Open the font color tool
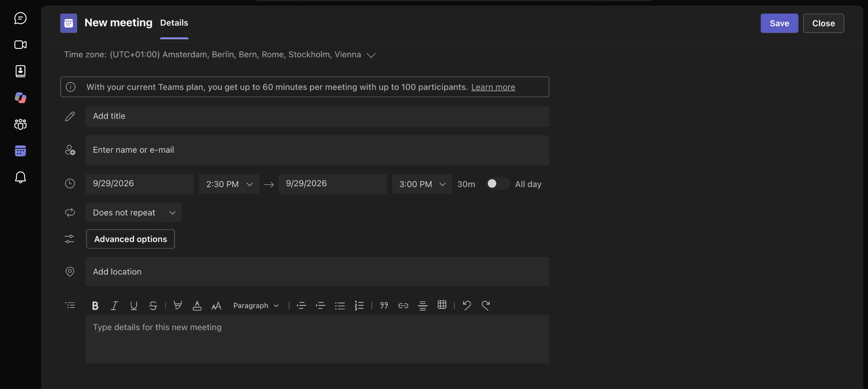Image resolution: width=868 pixels, height=389 pixels. [x=197, y=305]
